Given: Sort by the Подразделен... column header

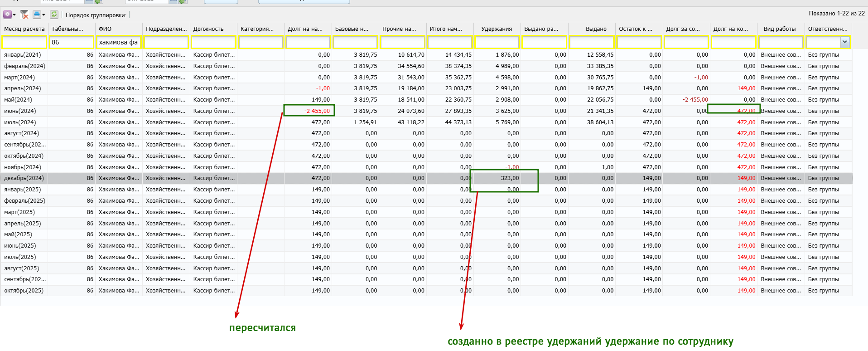Looking at the screenshot, I should click(166, 29).
